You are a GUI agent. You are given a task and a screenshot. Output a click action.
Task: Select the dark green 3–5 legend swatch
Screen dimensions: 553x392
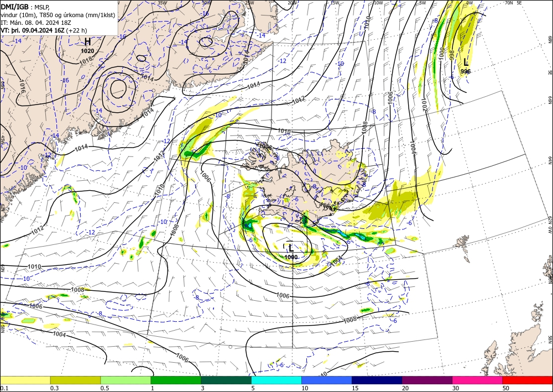point(226,380)
